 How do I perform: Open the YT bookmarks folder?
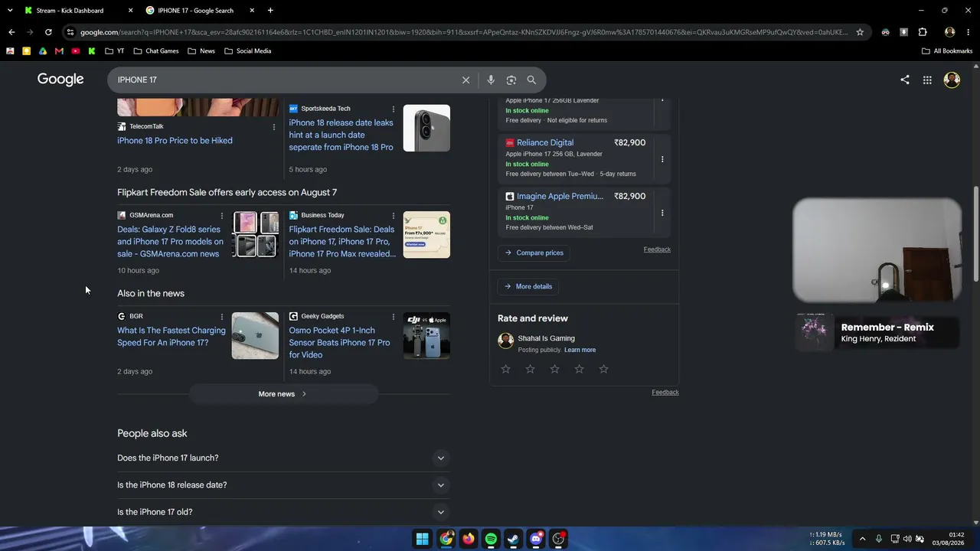(x=115, y=51)
